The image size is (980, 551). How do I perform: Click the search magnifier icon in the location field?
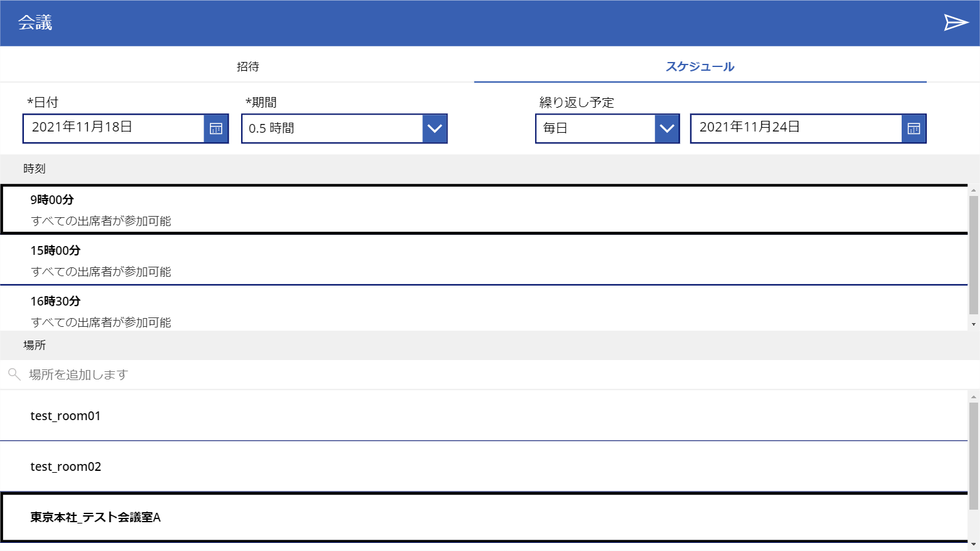click(x=14, y=374)
